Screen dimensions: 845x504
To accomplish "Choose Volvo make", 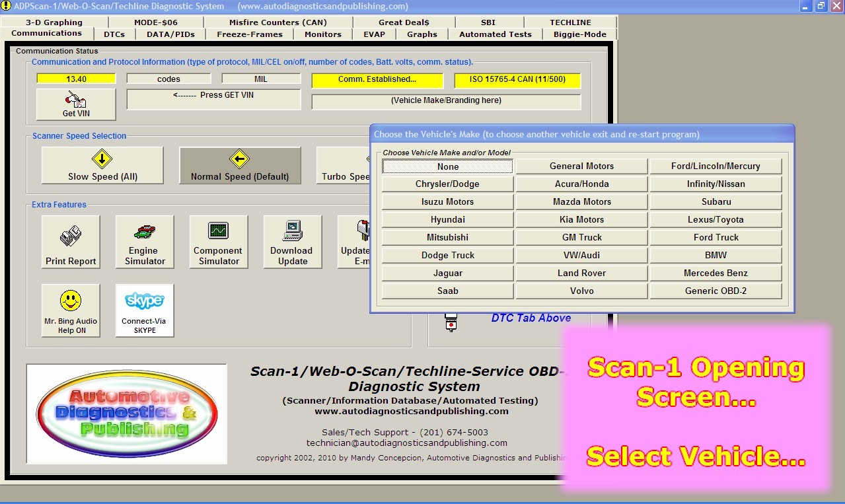I will (x=582, y=291).
